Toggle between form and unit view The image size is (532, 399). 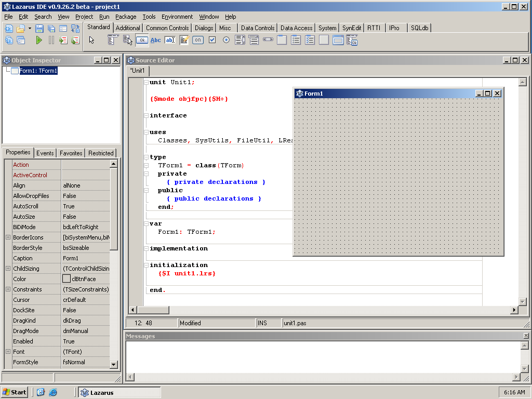click(75, 29)
